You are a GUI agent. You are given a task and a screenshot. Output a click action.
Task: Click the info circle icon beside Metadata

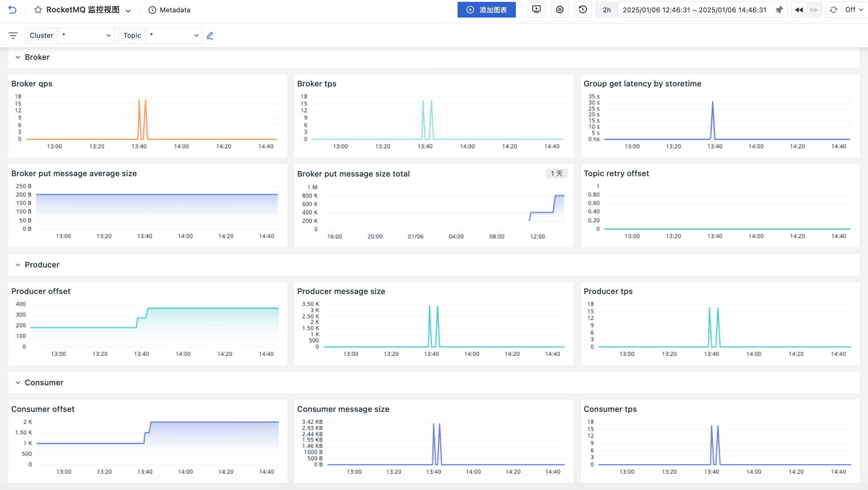(152, 10)
